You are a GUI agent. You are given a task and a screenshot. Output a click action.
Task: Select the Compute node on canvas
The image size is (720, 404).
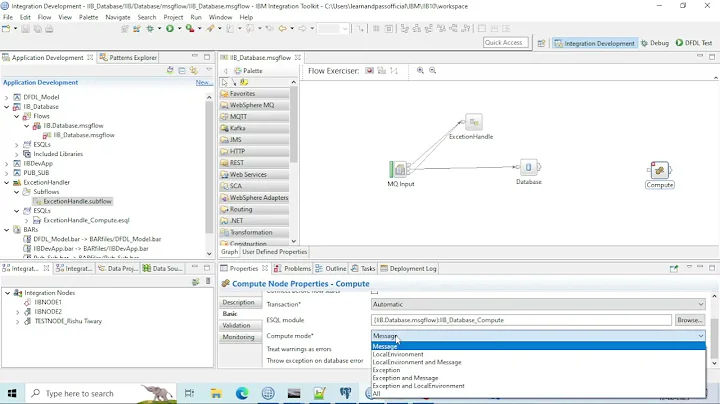coord(660,170)
